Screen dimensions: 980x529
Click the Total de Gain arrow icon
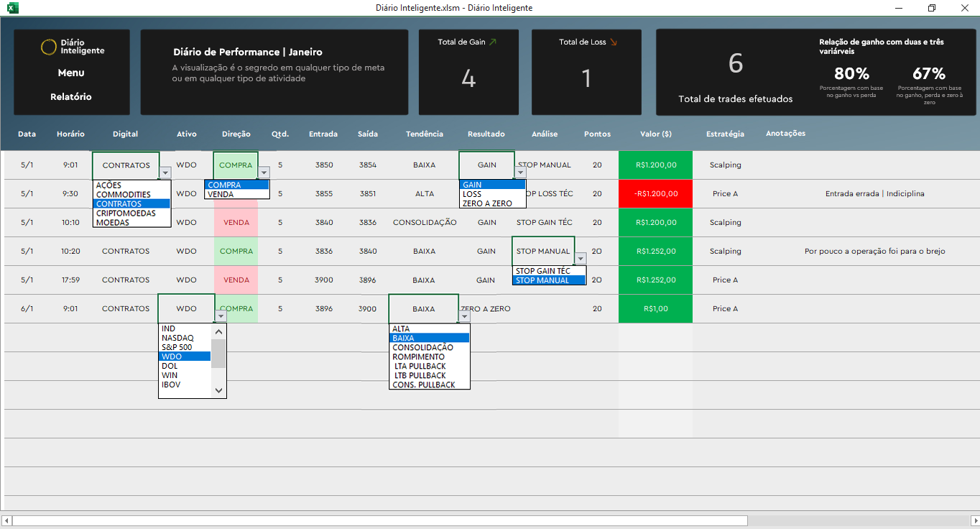click(493, 42)
